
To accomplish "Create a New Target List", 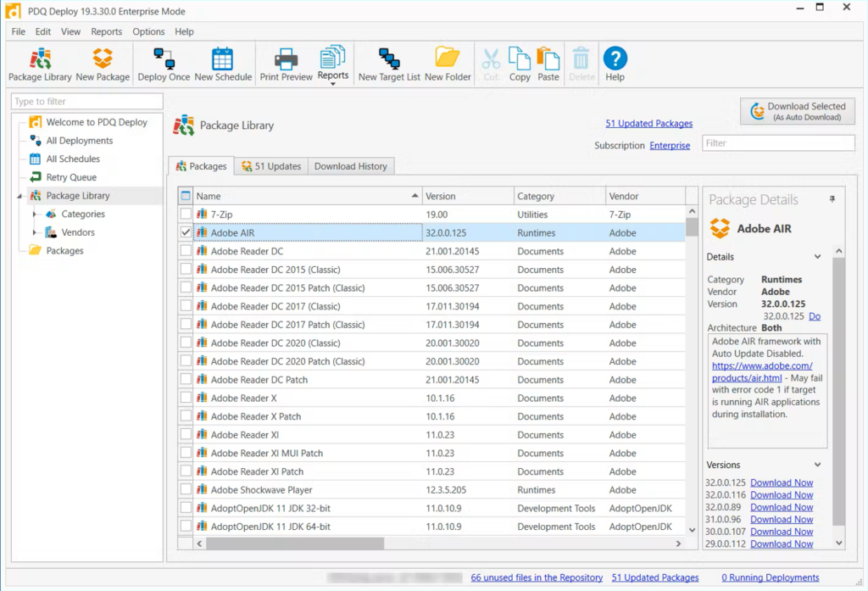I will coord(391,63).
